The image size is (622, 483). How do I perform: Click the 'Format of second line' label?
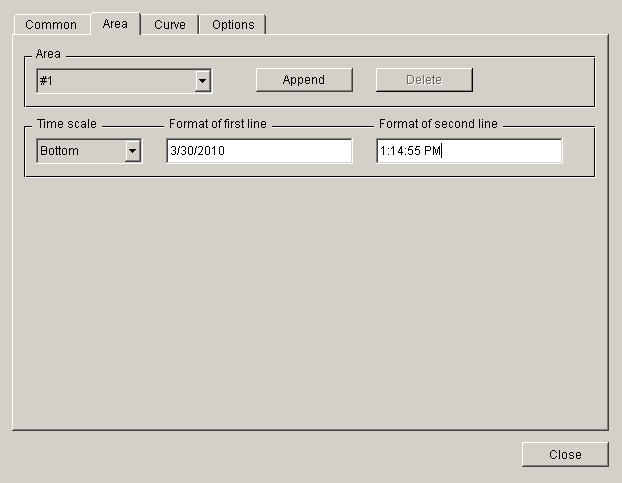click(x=438, y=124)
